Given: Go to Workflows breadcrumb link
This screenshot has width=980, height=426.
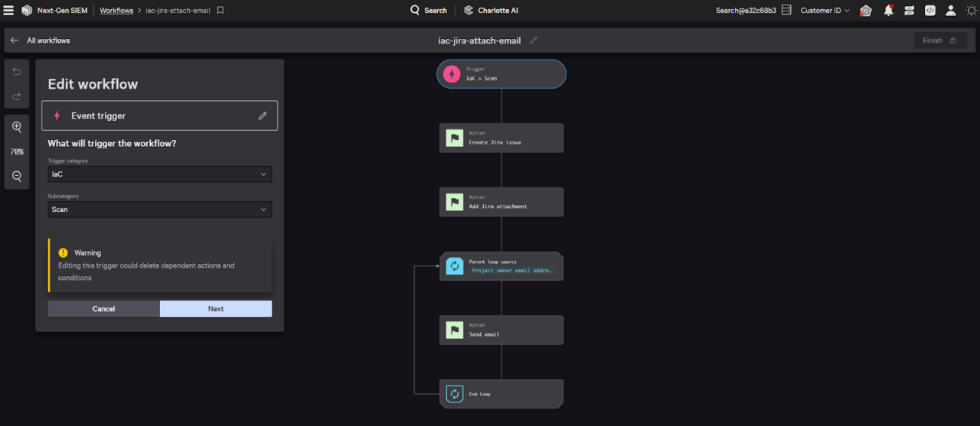Looking at the screenshot, I should tap(116, 11).
